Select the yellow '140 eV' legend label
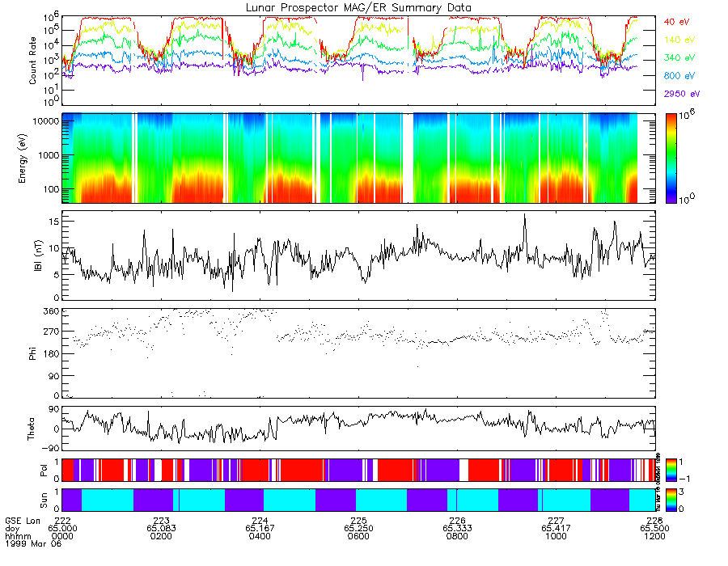The image size is (728, 566). coord(679,40)
